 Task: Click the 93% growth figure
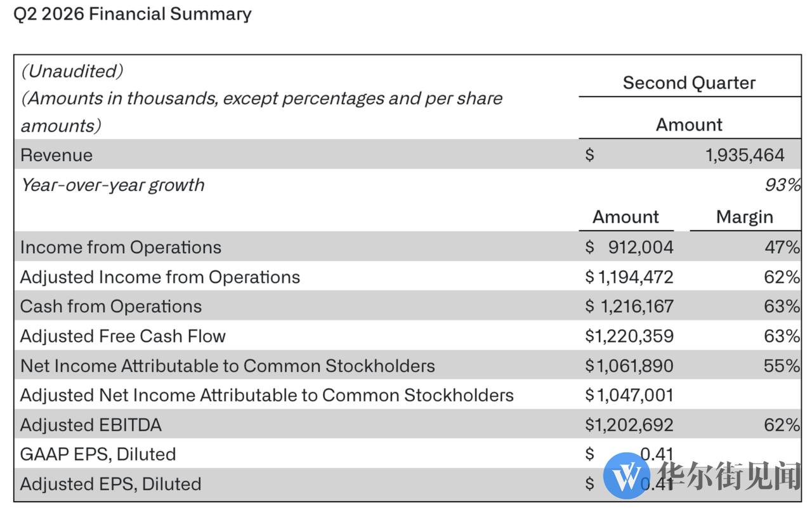[x=782, y=185]
